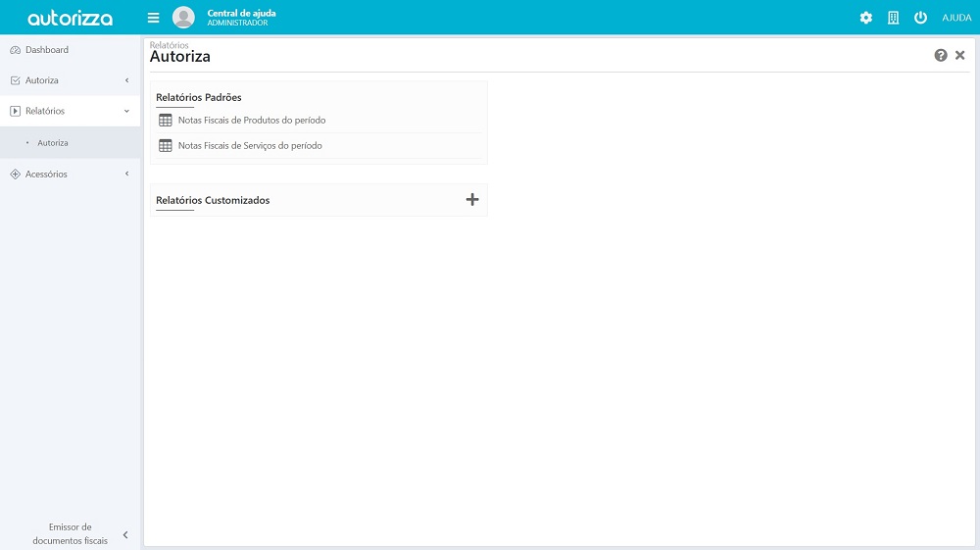Open Notas Fiscais de Serviços do período
980x550 pixels.
coord(250,146)
